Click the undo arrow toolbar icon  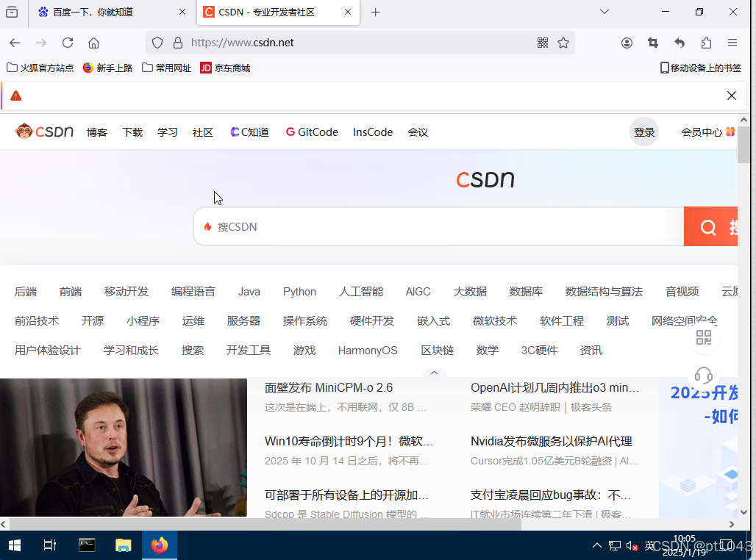tap(680, 43)
